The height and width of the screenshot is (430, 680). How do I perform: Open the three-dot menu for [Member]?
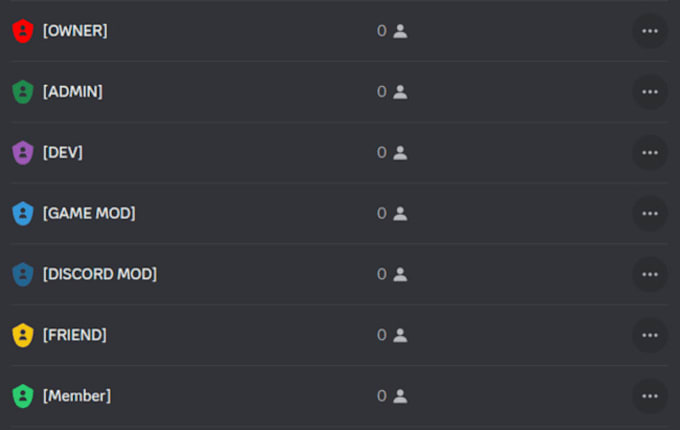tap(650, 396)
